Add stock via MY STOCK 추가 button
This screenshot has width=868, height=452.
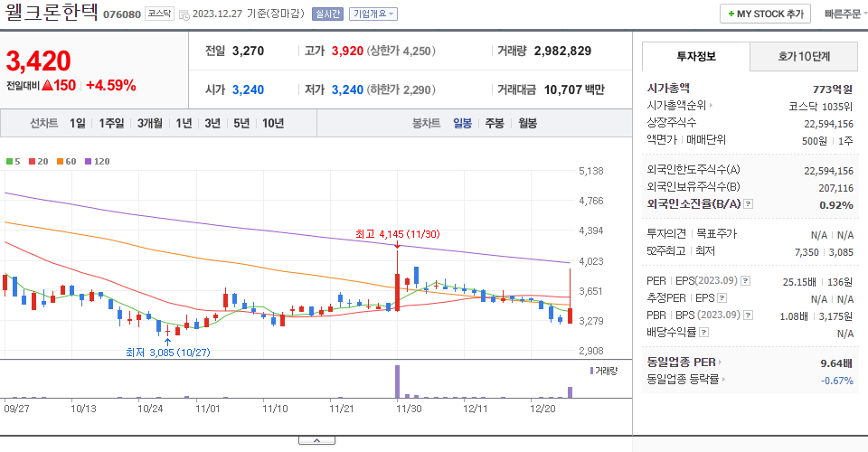point(765,14)
